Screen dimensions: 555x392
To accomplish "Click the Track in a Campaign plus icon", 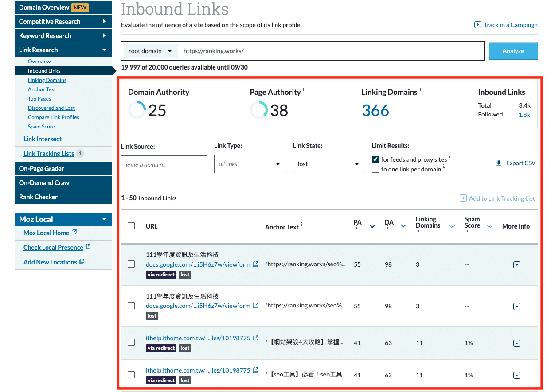I will [477, 25].
